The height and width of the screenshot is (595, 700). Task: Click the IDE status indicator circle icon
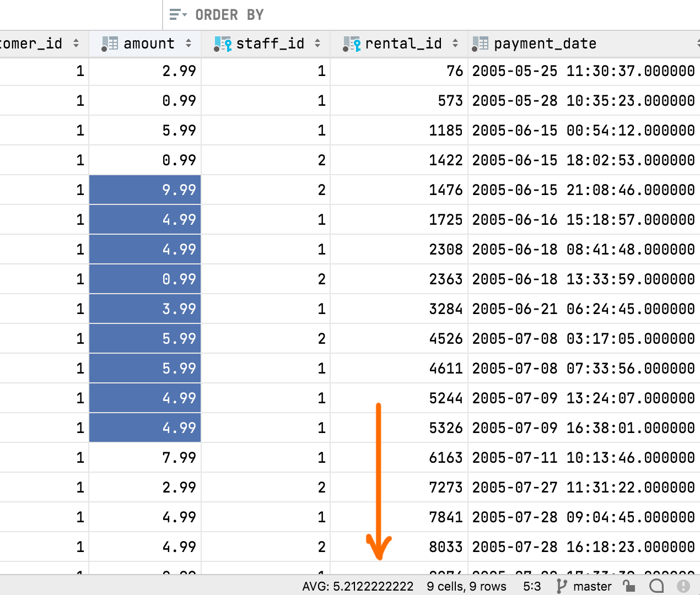(656, 586)
